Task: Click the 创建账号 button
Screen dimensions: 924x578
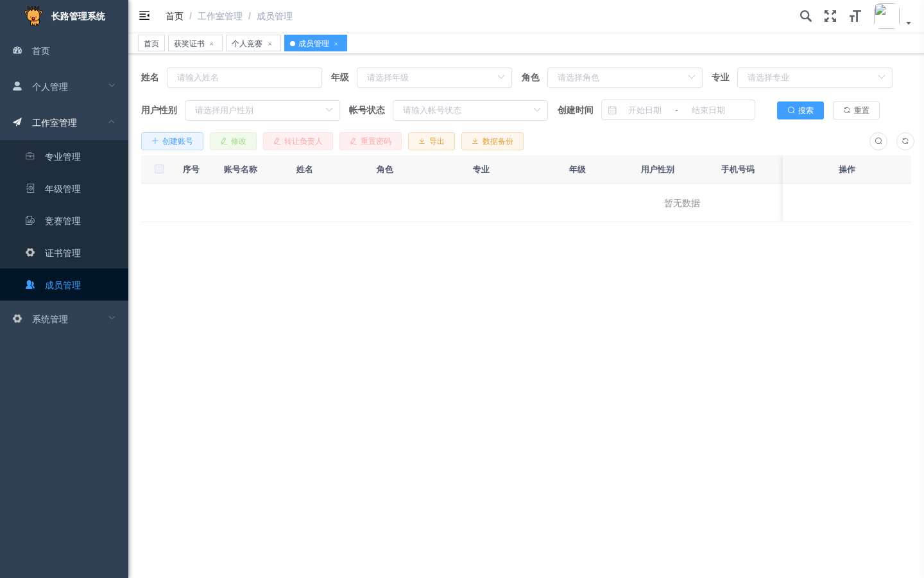Action: point(172,141)
